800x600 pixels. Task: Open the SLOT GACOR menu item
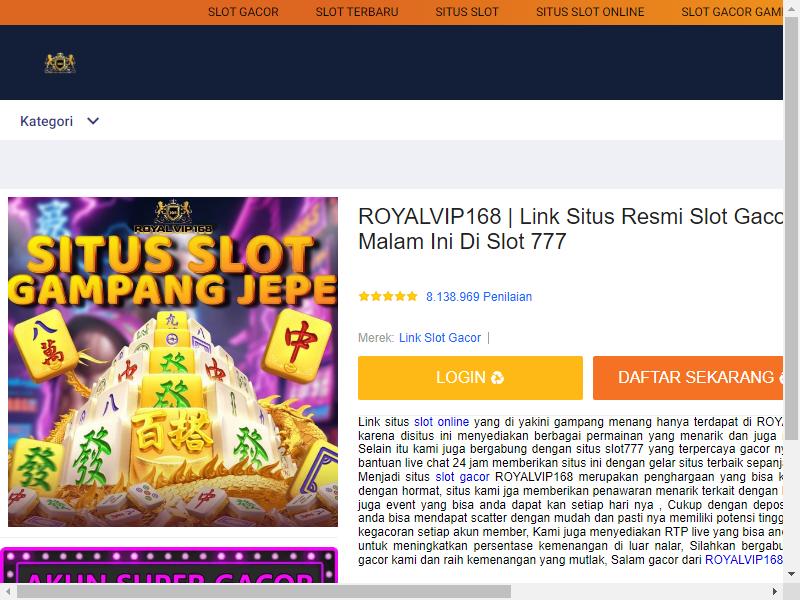(243, 12)
